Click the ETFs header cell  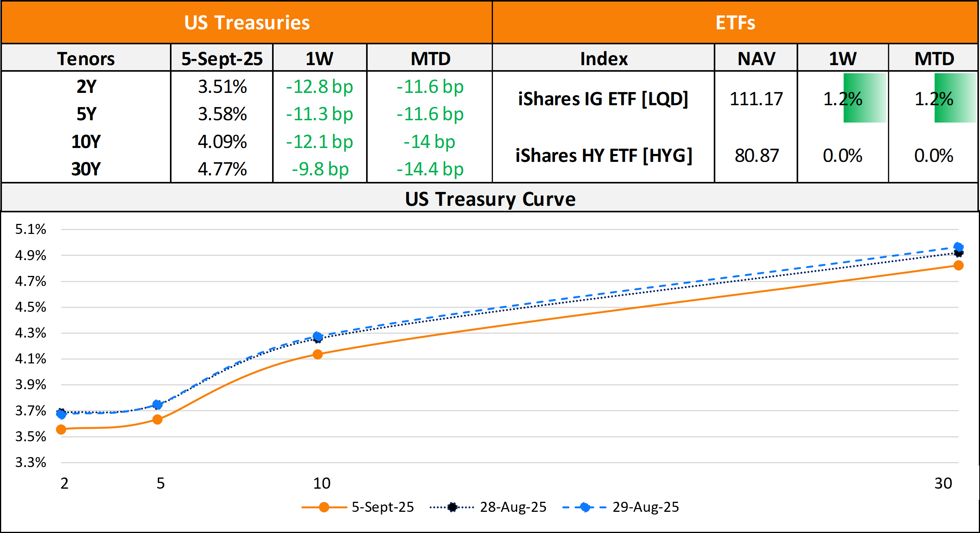tap(735, 22)
